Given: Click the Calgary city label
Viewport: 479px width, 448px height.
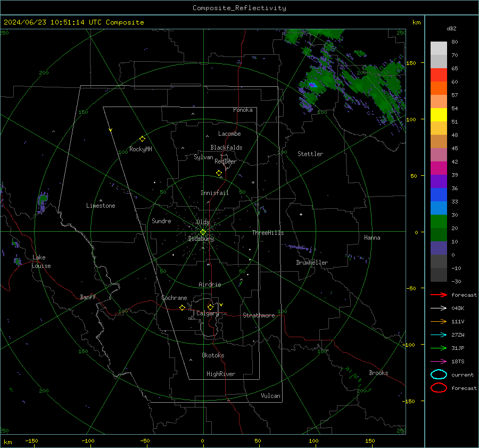Looking at the screenshot, I should [x=208, y=313].
